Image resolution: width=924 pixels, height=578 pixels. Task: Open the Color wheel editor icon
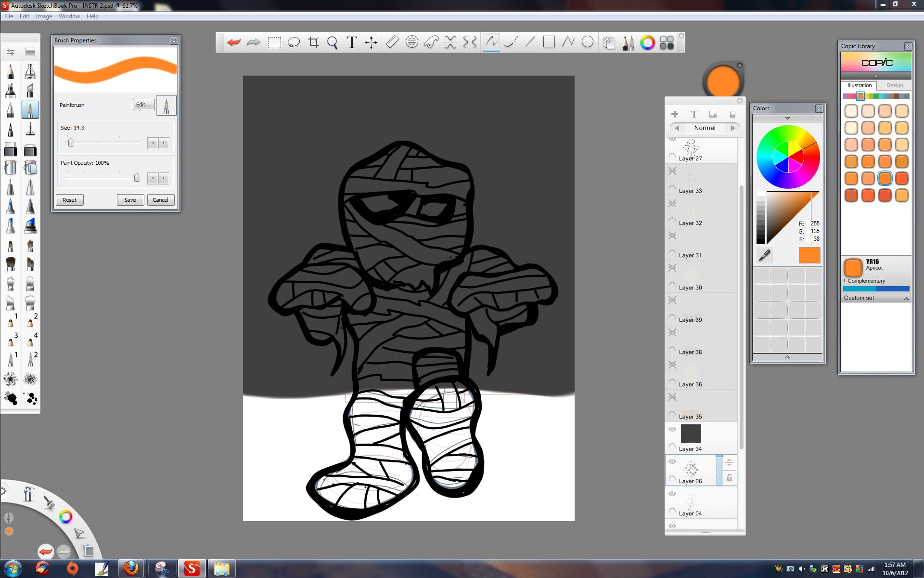[x=647, y=43]
